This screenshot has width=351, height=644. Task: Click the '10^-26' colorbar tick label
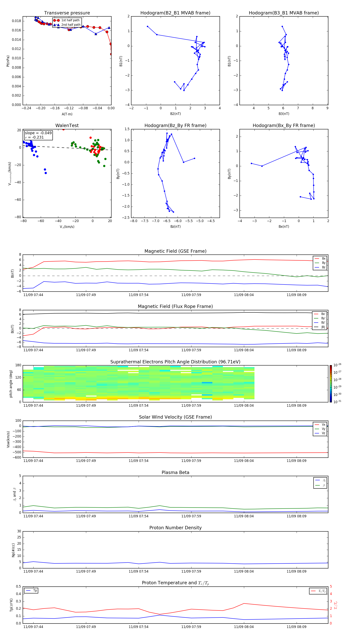tap(337, 365)
